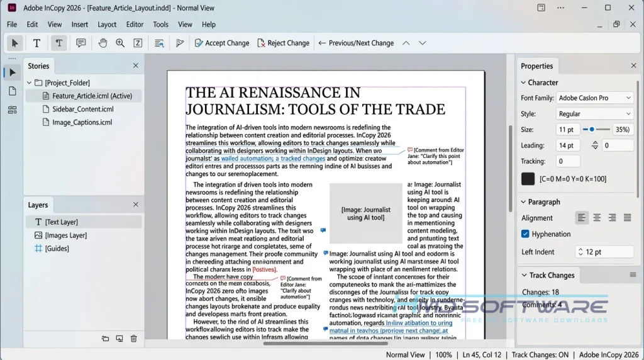Select the Type tool

(x=36, y=43)
